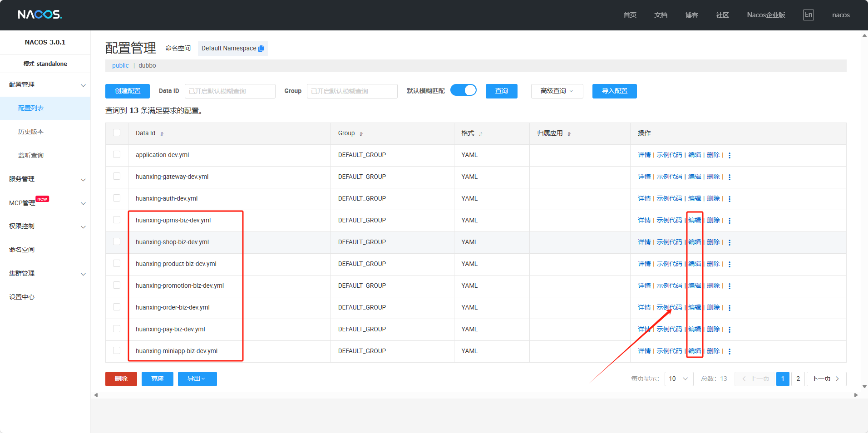868x433 pixels.
Task: Open more actions for huanxing-pay-biz-dev.yml row
Action: pyautogui.click(x=730, y=330)
